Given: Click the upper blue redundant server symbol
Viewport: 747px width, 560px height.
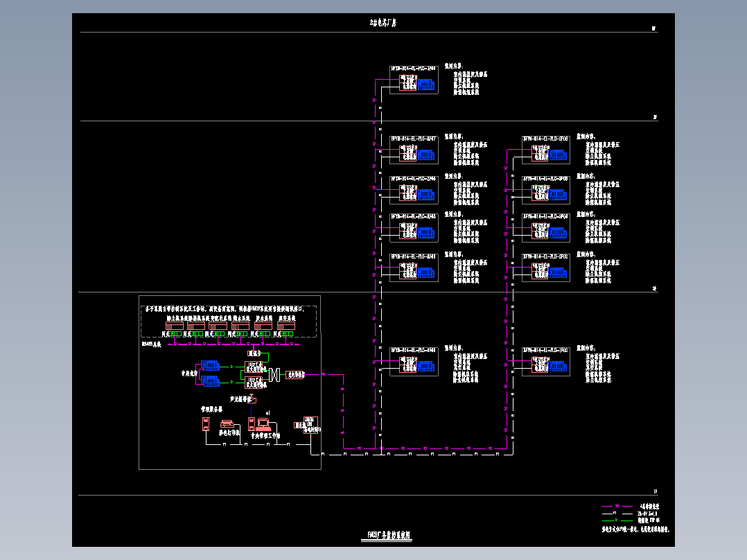Looking at the screenshot, I should (x=209, y=365).
